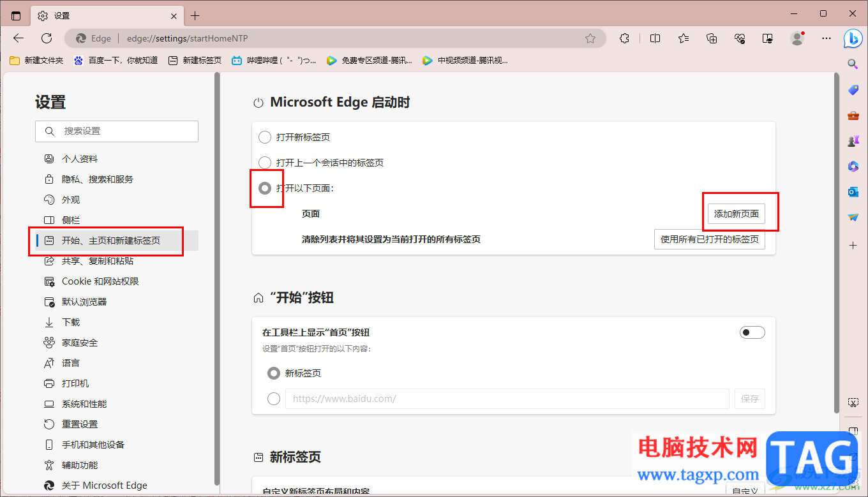Refresh the current page
This screenshot has height=497, width=868.
coord(47,38)
